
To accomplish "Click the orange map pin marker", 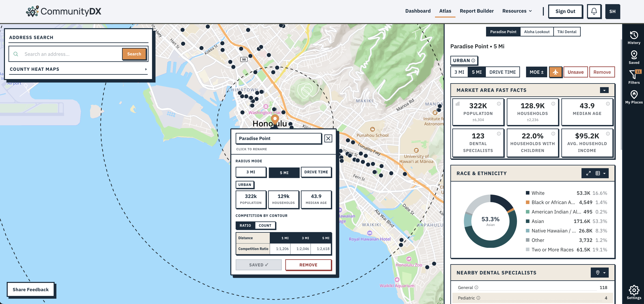I will [x=275, y=120].
